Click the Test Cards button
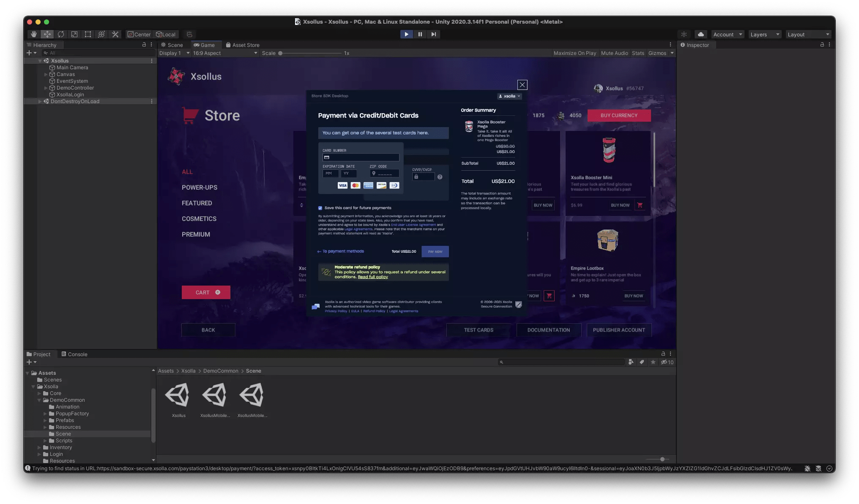The height and width of the screenshot is (504, 859). coord(479,330)
